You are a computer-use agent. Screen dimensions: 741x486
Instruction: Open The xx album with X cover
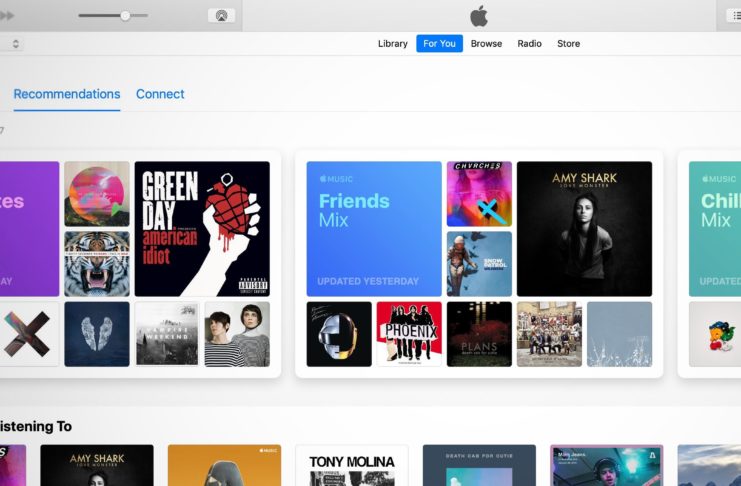pos(29,334)
